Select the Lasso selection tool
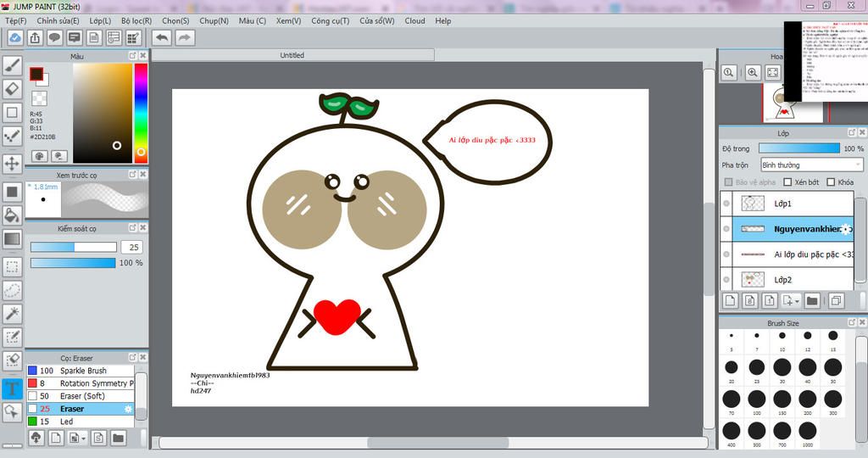 click(12, 290)
